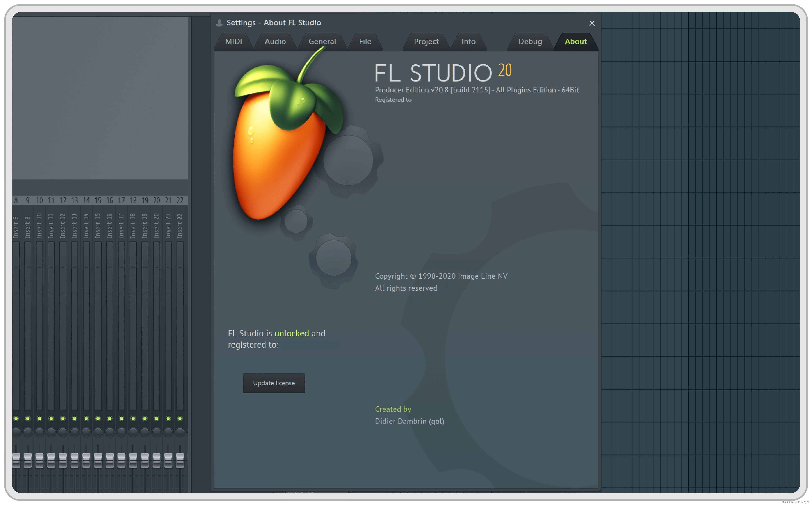Viewport: 812px width, 505px height.
Task: Click the 'Registered to' line under version
Action: pos(393,100)
